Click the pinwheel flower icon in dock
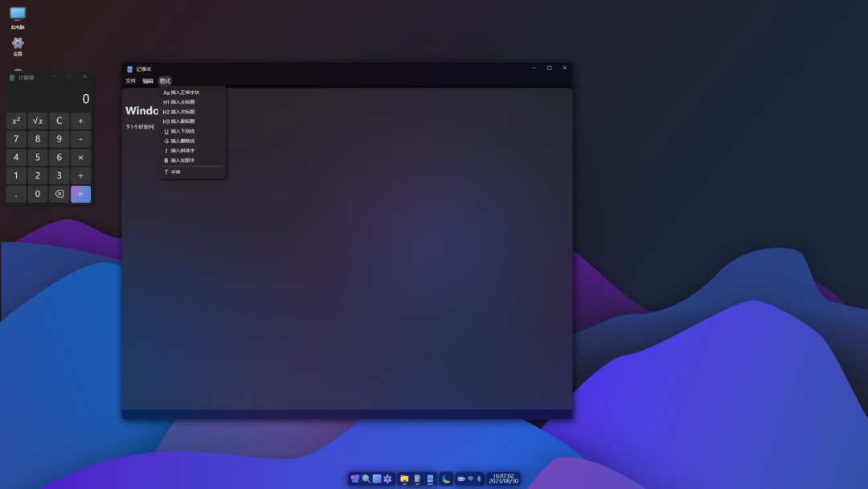Viewport: 868px width, 489px height. tap(387, 479)
